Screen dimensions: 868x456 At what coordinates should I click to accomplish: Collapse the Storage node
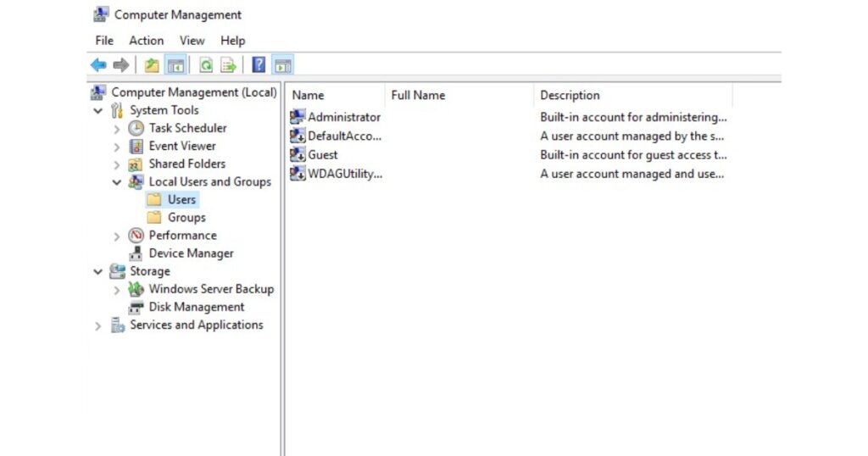98,272
